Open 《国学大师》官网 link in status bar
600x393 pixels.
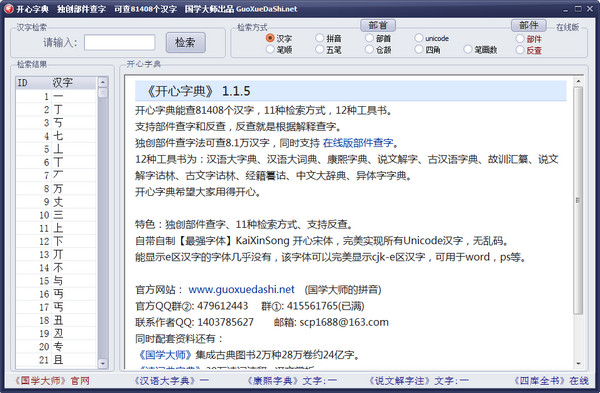52,381
